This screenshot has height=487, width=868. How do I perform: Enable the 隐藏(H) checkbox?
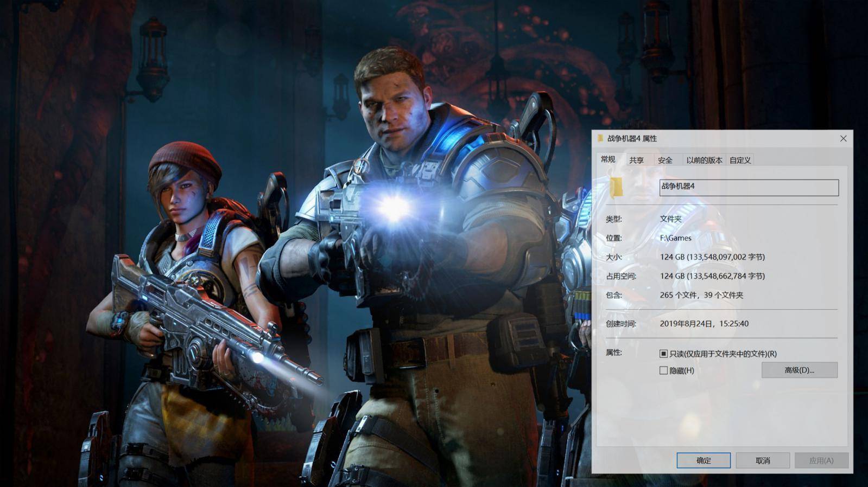663,370
